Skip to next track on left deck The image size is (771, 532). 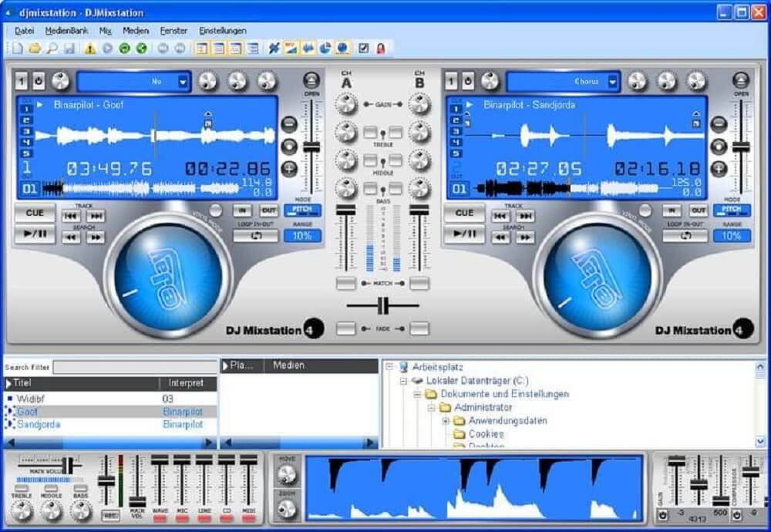(96, 217)
